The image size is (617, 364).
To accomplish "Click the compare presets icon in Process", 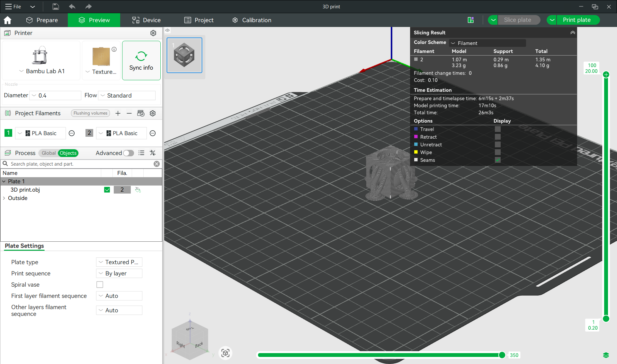I will [x=153, y=153].
